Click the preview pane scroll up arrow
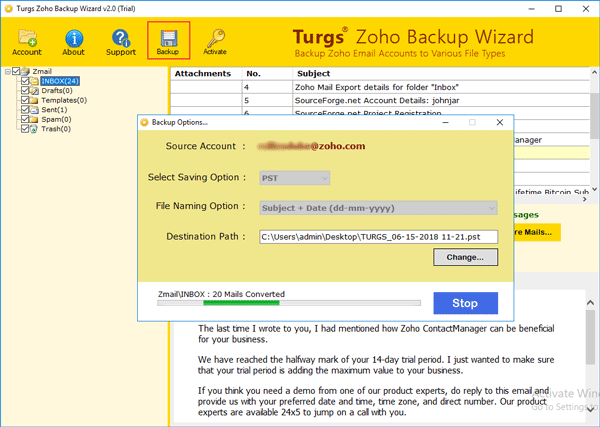This screenshot has height=427, width=600. [590, 303]
